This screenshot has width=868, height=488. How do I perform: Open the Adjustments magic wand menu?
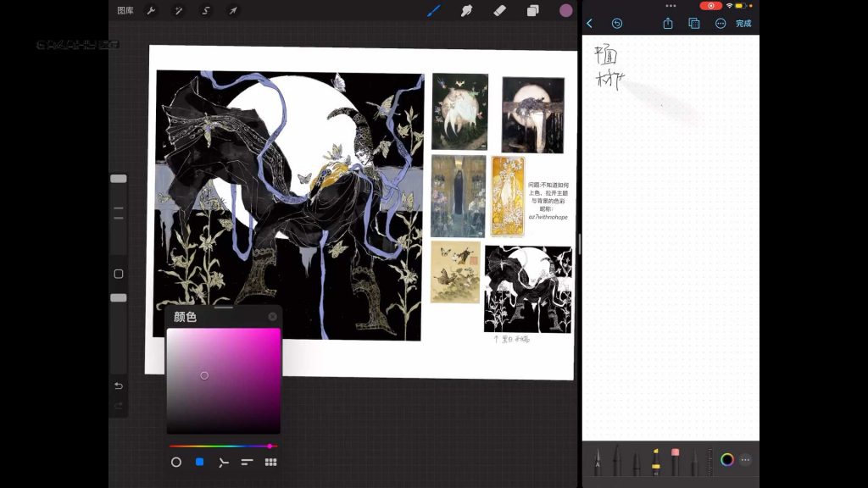click(x=178, y=11)
